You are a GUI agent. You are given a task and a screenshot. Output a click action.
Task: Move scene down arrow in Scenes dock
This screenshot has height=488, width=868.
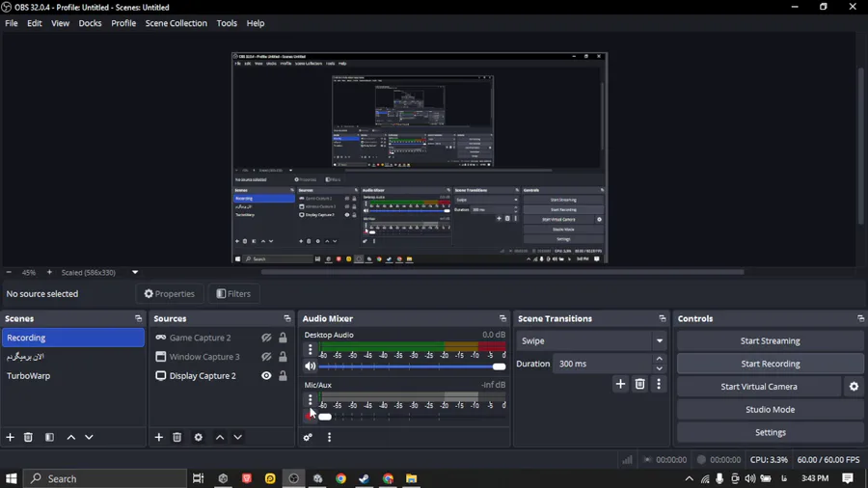[x=89, y=437]
